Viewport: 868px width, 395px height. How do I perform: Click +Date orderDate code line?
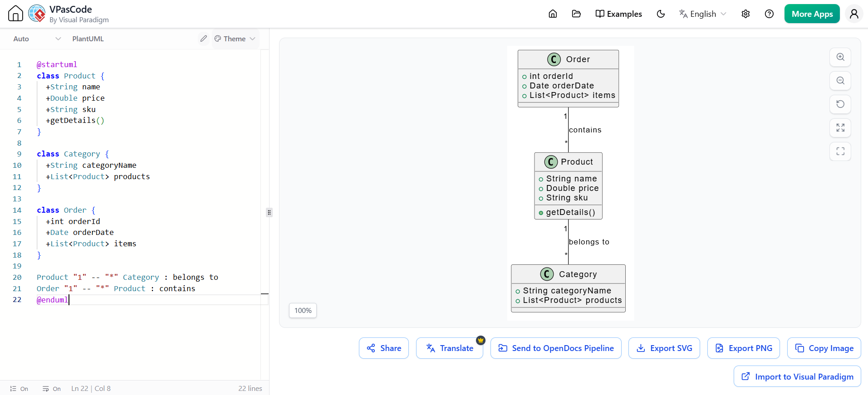[x=80, y=232]
